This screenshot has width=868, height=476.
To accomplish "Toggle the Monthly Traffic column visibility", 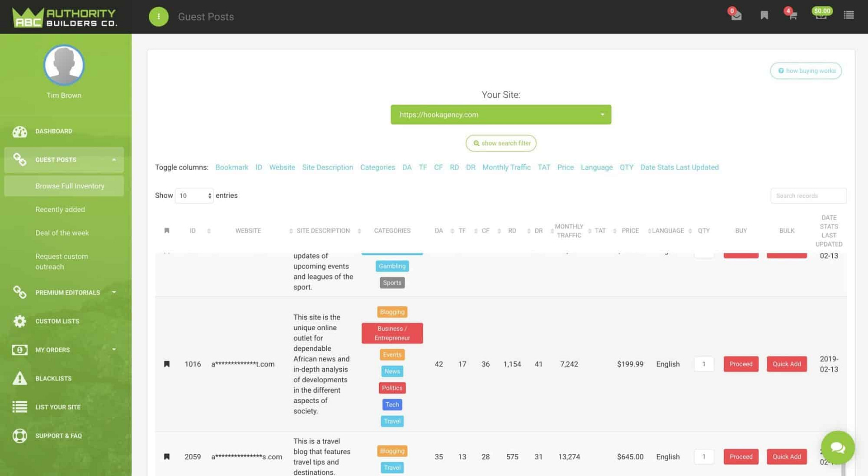I will pos(506,167).
